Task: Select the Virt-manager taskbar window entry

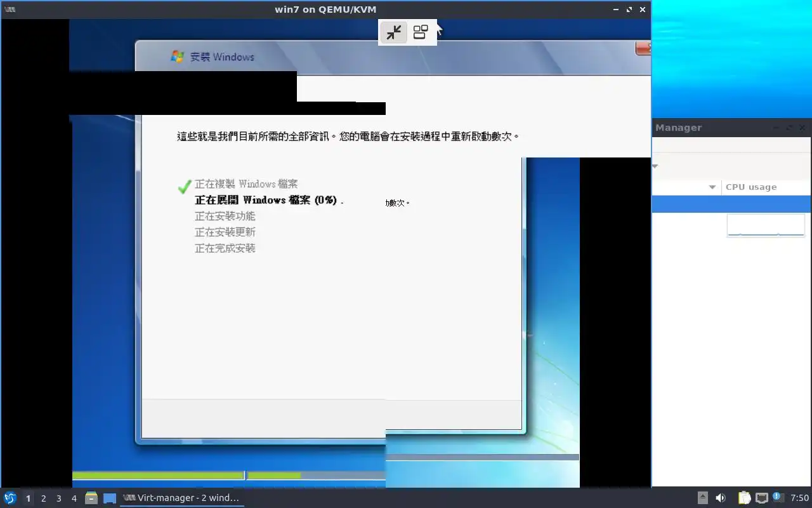Action: [182, 498]
